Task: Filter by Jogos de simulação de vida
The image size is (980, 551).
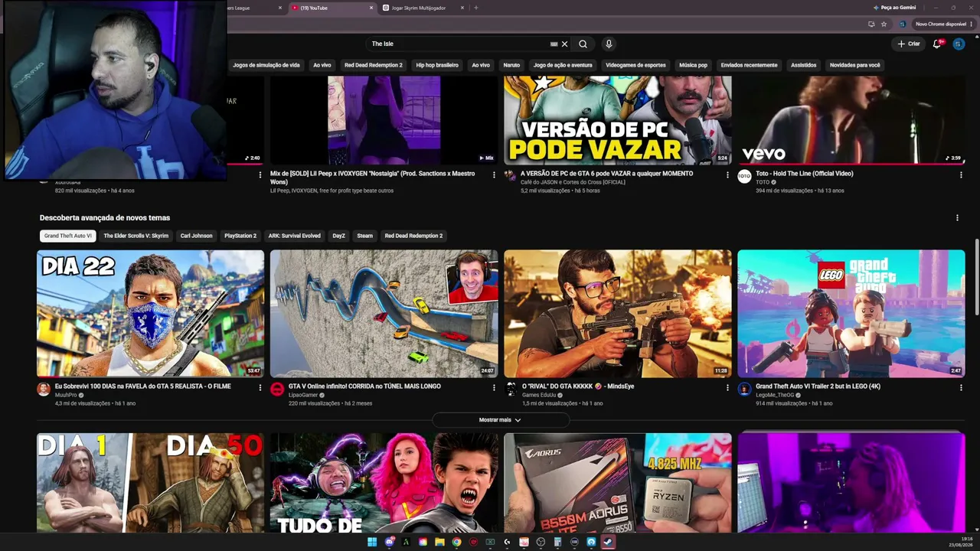Action: point(266,65)
